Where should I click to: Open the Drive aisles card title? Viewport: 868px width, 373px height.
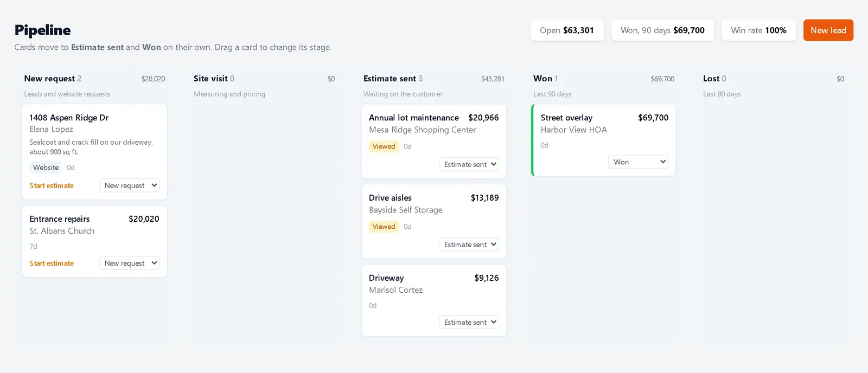coord(390,198)
